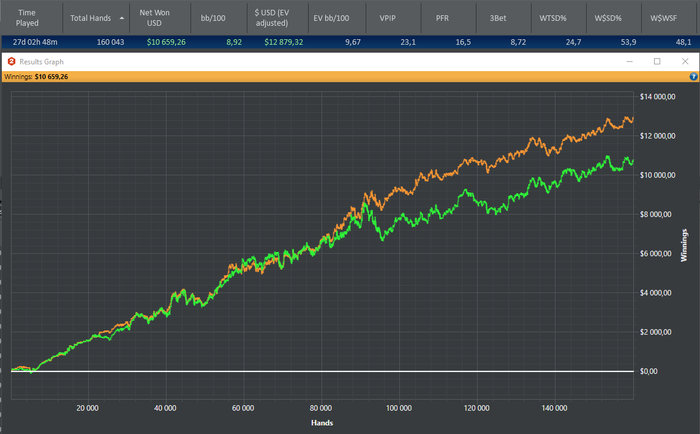The width and height of the screenshot is (700, 434).
Task: Click the Results Graph app icon
Action: pos(12,62)
